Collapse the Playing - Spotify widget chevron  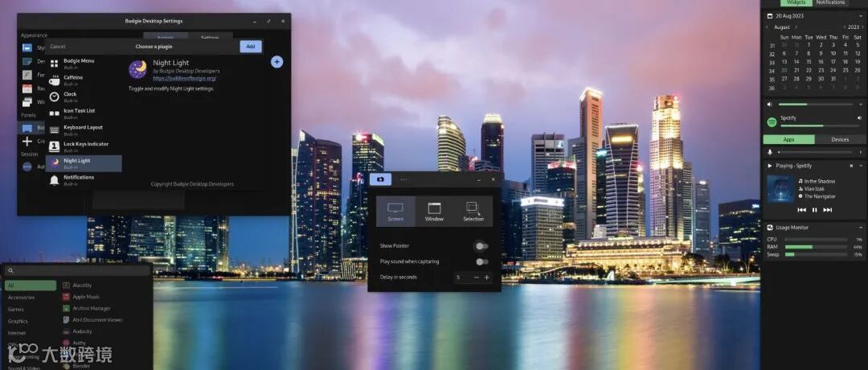pos(861,166)
